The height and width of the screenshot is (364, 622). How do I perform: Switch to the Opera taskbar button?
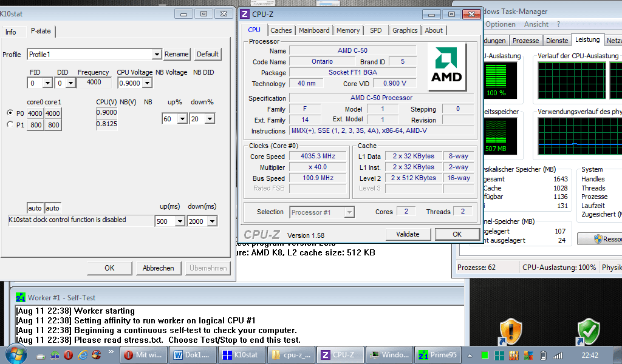pyautogui.click(x=143, y=355)
